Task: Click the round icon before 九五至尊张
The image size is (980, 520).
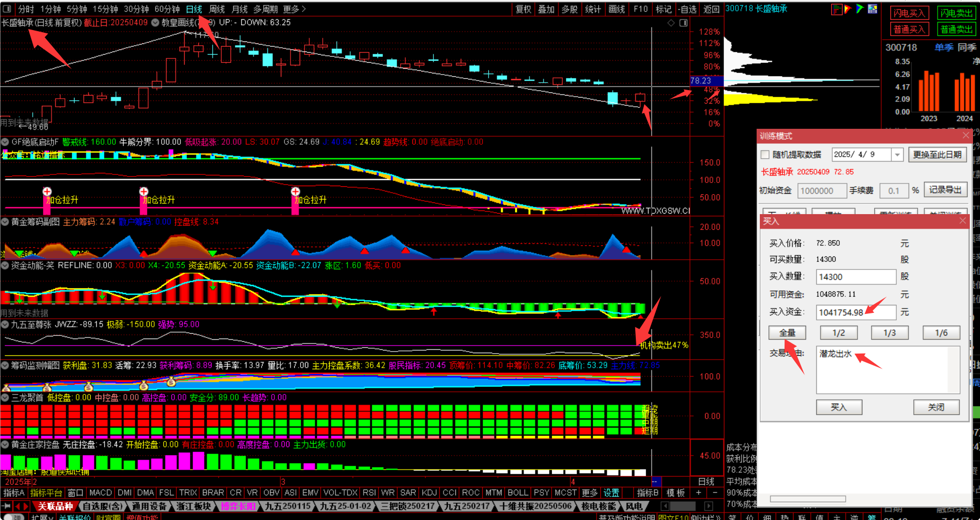Action: tap(5, 325)
